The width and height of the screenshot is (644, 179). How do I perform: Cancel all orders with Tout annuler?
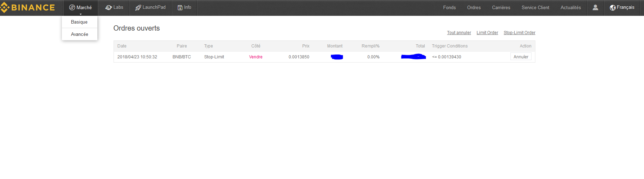coord(459,33)
